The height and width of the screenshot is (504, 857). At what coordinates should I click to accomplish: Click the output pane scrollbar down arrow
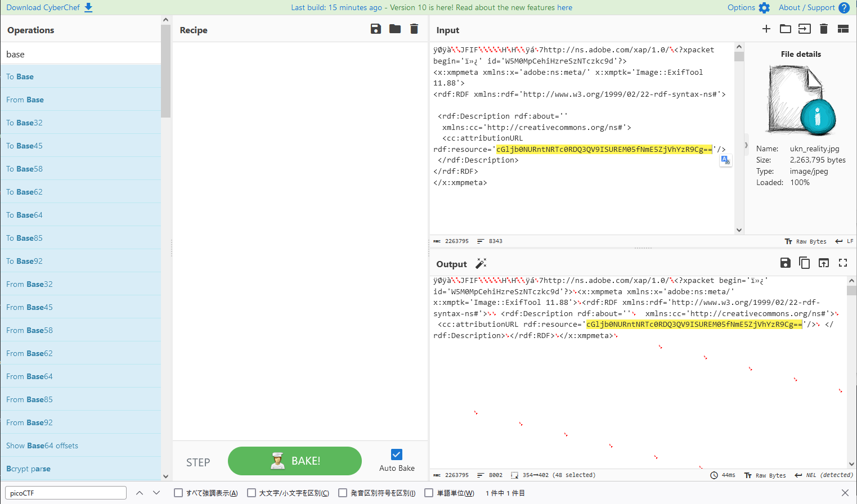tap(852, 464)
